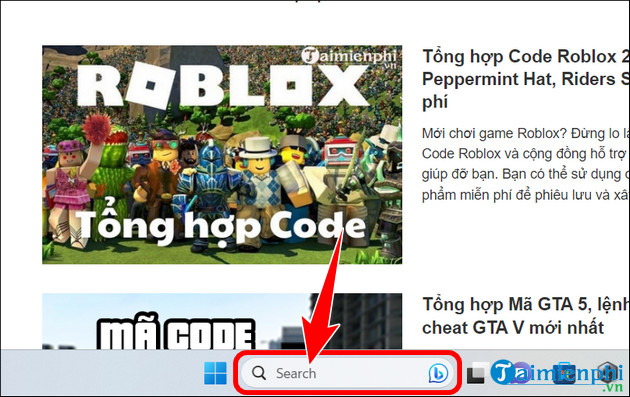Click the magnifier icon in taskbar search
630x397 pixels.
[259, 373]
